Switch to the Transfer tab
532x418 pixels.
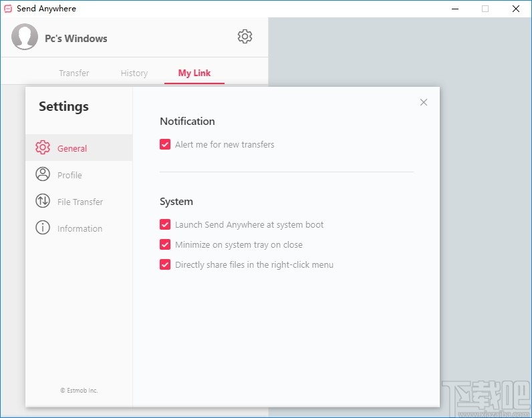click(x=74, y=73)
